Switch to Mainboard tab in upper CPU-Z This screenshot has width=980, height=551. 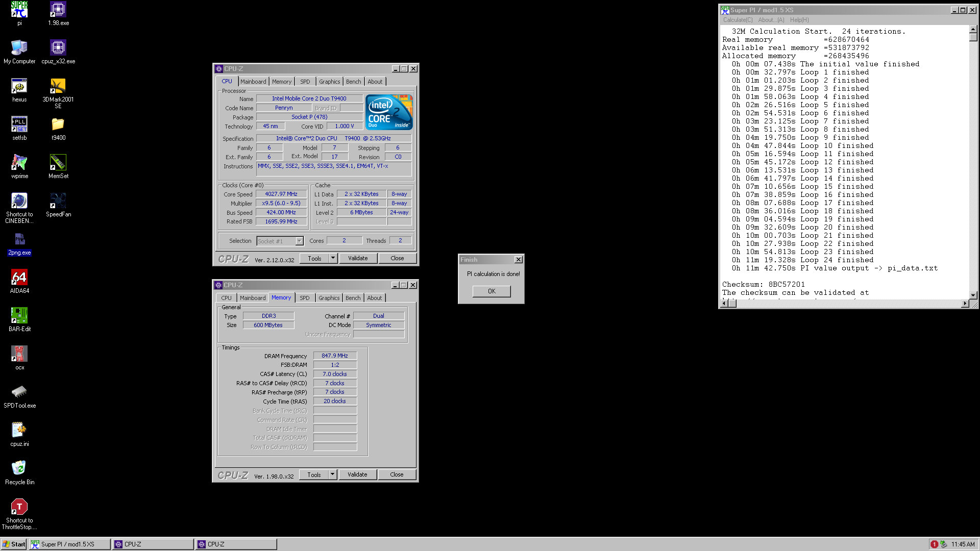click(253, 82)
